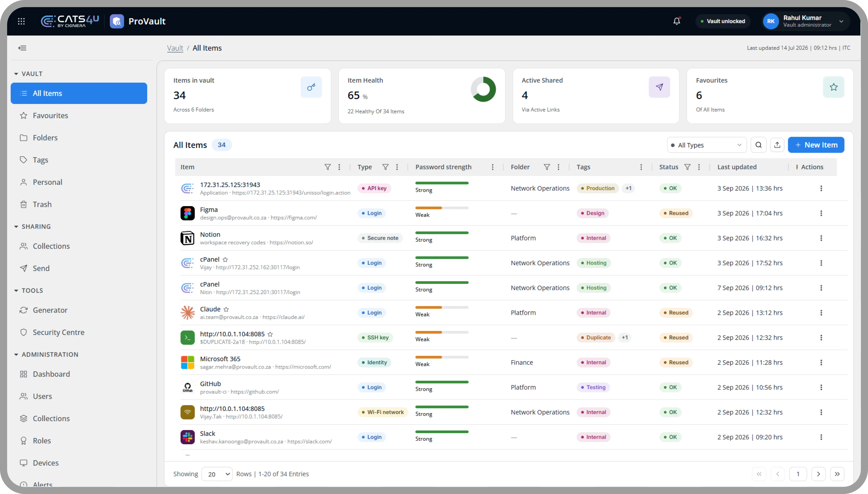Image resolution: width=868 pixels, height=494 pixels.
Task: Click the API key type badge
Action: click(374, 188)
